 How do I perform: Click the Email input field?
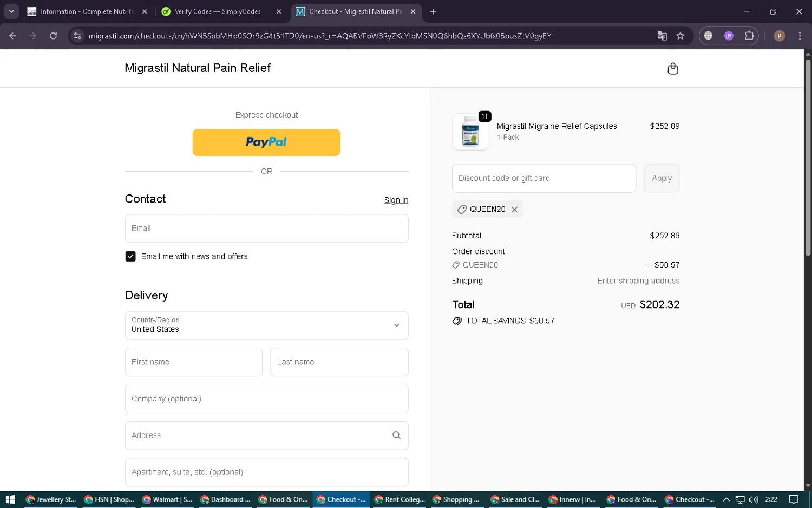(266, 229)
